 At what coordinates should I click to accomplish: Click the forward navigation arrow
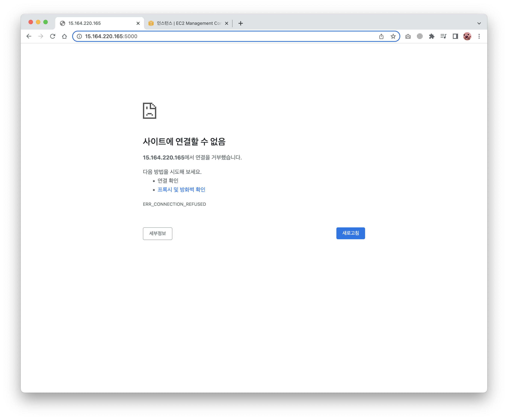click(x=41, y=36)
